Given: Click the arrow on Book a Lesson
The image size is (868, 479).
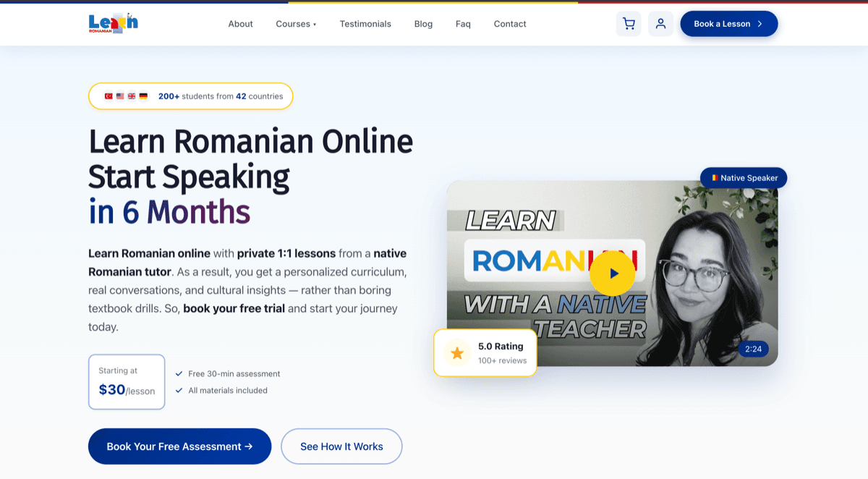Looking at the screenshot, I should click(760, 23).
